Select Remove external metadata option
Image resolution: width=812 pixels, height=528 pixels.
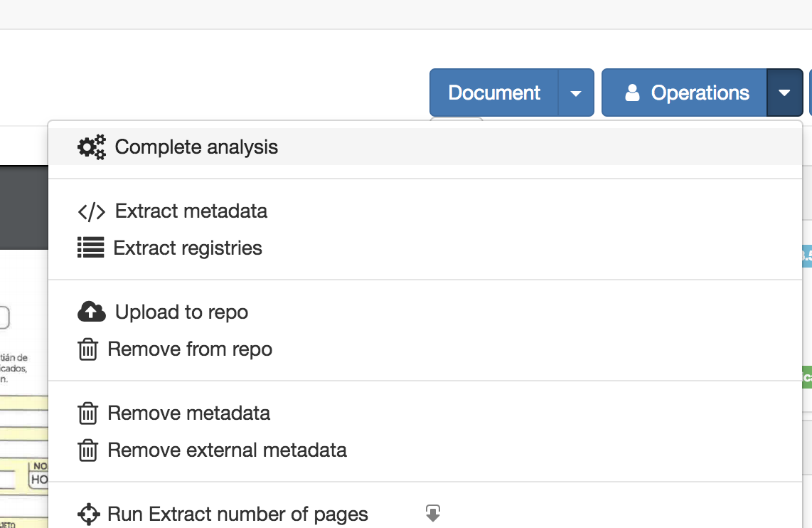pos(227,450)
